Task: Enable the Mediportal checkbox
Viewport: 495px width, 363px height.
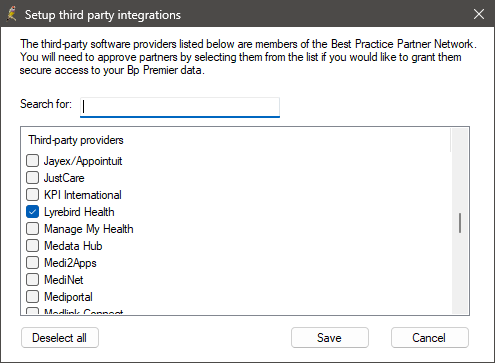Action: pyautogui.click(x=32, y=297)
